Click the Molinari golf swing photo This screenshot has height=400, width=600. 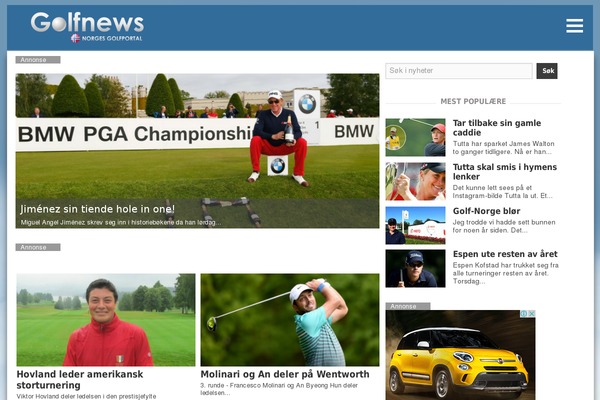tap(290, 320)
